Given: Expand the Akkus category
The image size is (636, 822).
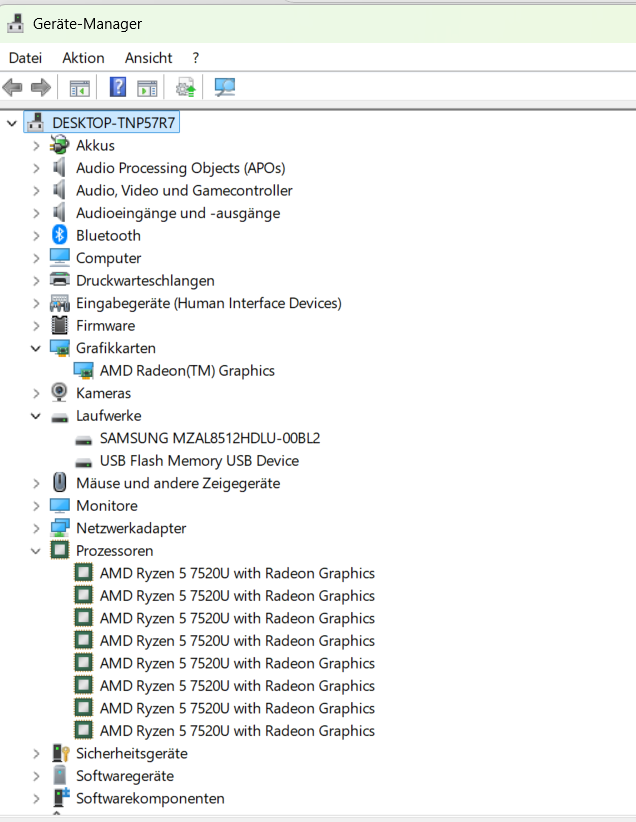Looking at the screenshot, I should click(x=36, y=146).
